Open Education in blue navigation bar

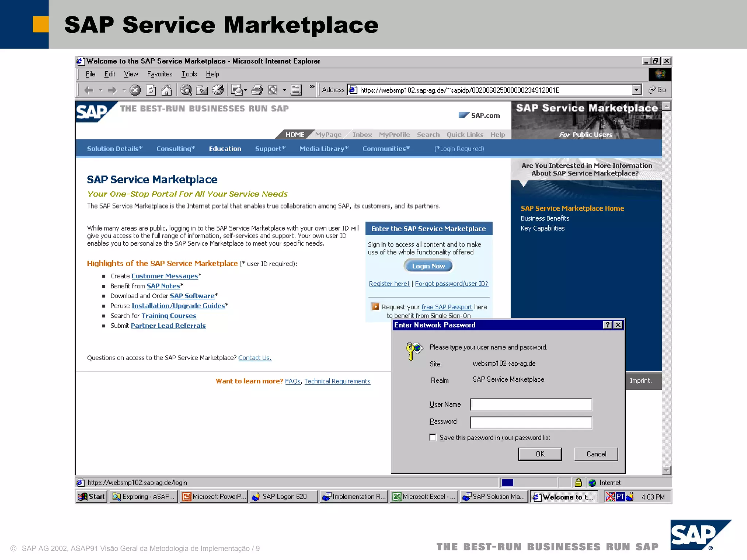225,149
